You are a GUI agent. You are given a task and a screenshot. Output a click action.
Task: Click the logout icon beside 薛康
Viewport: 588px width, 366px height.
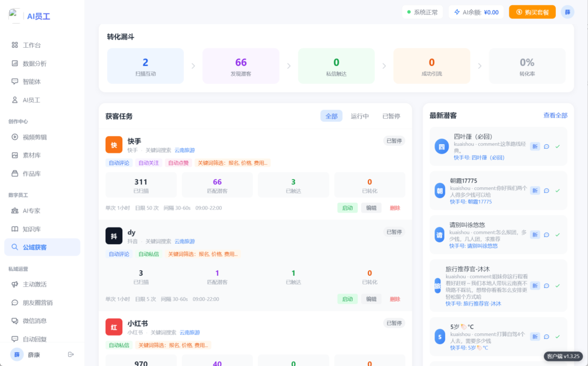pyautogui.click(x=71, y=355)
